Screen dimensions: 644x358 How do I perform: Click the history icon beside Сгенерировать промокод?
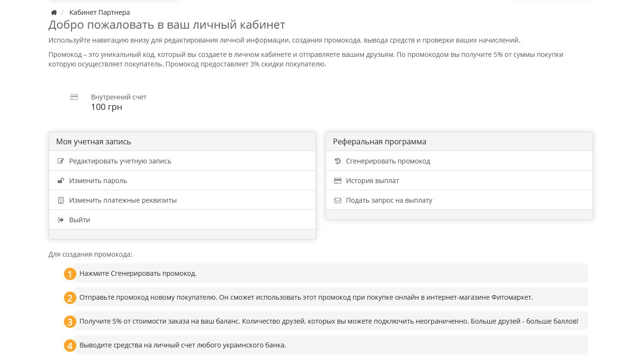pyautogui.click(x=338, y=161)
